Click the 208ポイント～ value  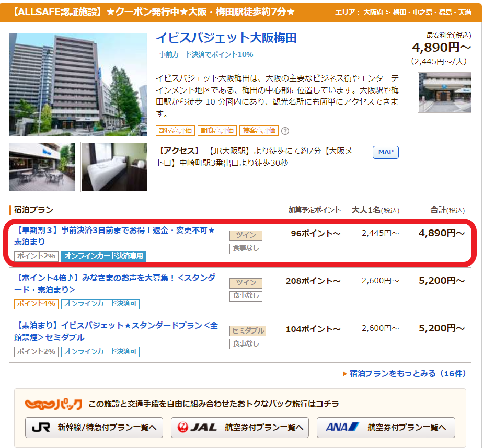point(313,281)
